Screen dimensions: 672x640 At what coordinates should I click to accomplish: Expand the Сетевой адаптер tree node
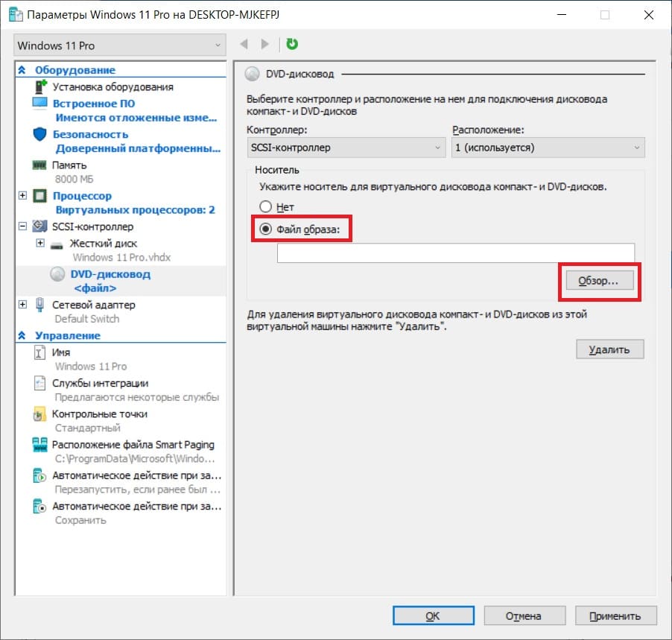pyautogui.click(x=22, y=304)
